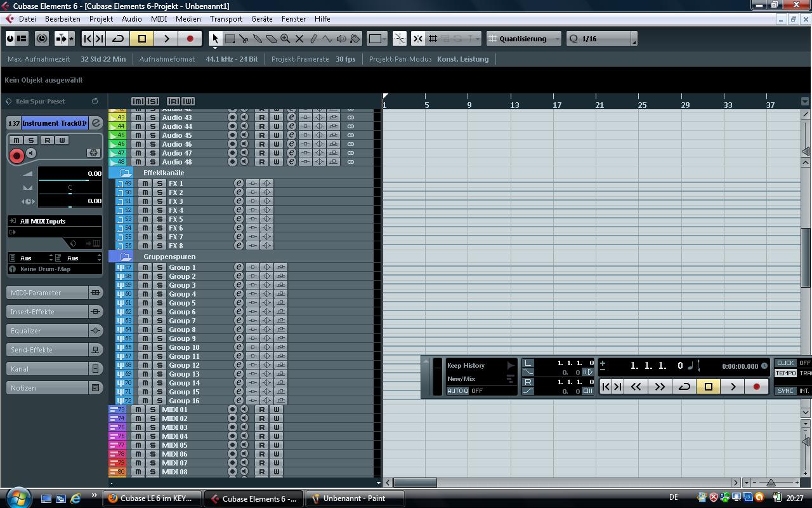Enable monitoring on Audio 48 track
812x508 pixels.
(244, 162)
